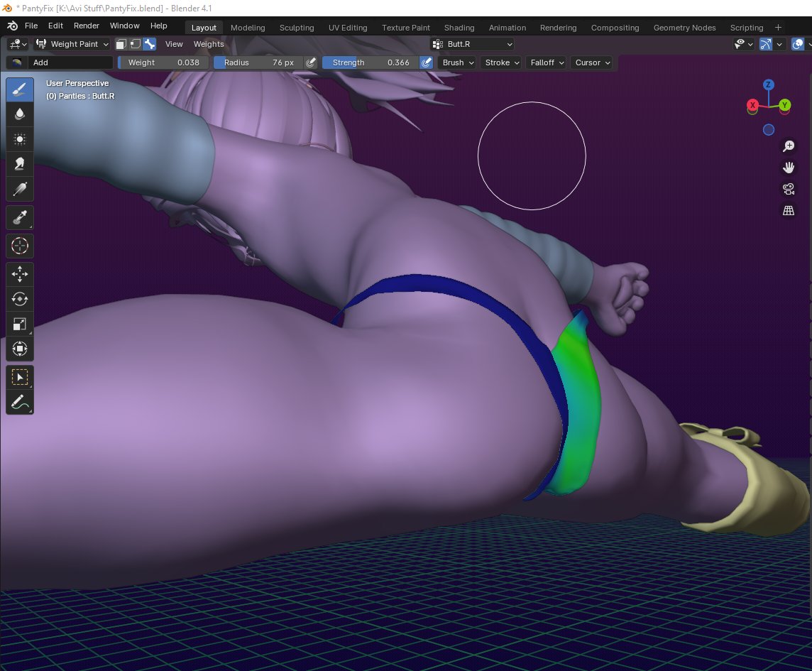Select the Sample Weight eyedropper tool
Image resolution: width=812 pixels, height=671 pixels.
(x=20, y=217)
